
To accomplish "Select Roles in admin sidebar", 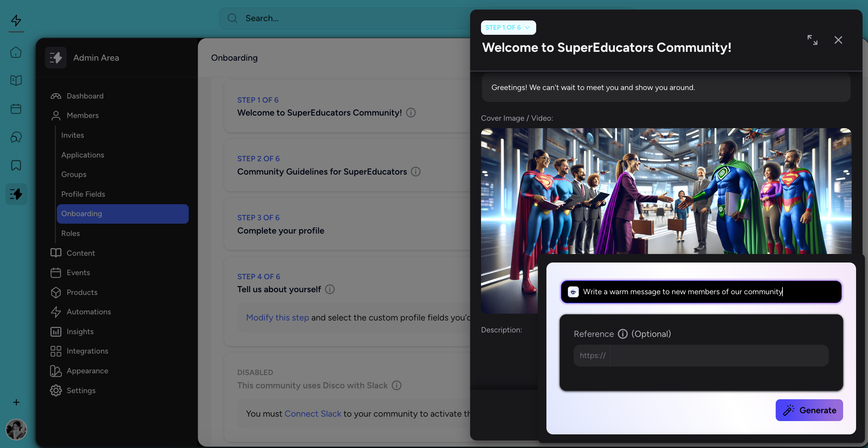I will tap(71, 233).
